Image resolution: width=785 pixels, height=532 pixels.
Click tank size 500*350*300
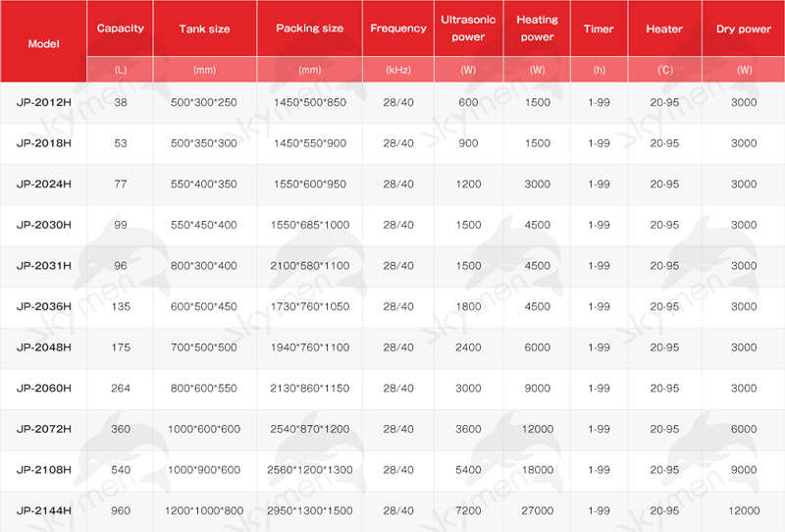204,143
